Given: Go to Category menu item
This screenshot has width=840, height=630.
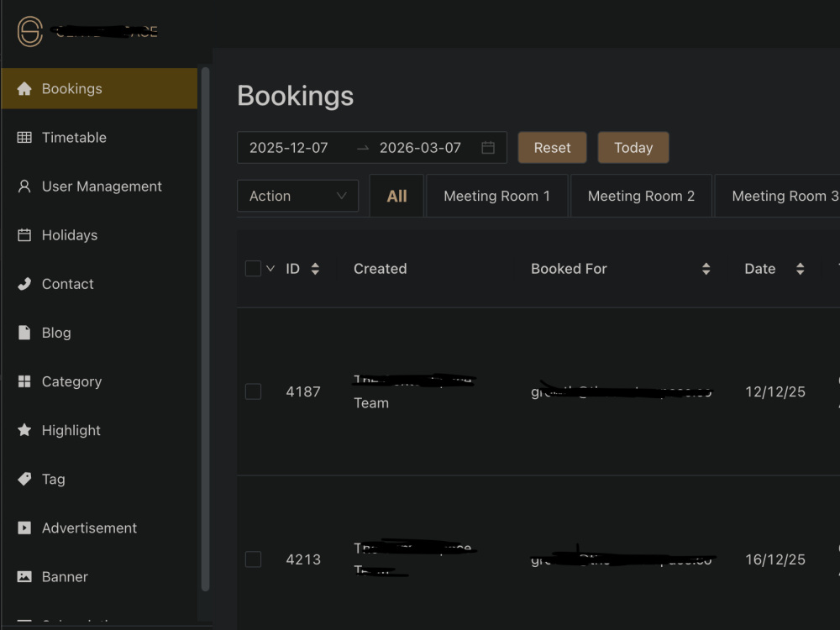Looking at the screenshot, I should [x=100, y=381].
